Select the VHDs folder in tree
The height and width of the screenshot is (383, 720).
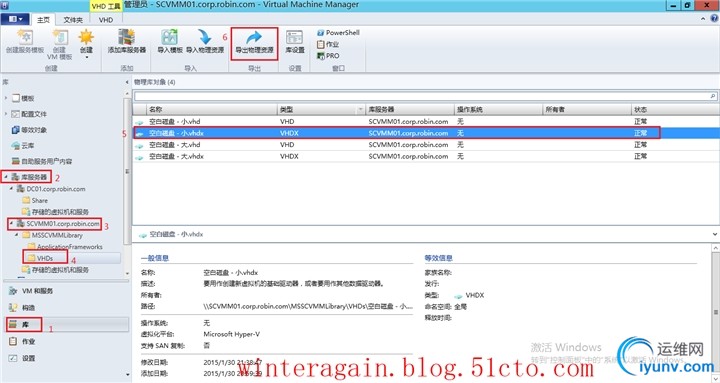pos(40,258)
